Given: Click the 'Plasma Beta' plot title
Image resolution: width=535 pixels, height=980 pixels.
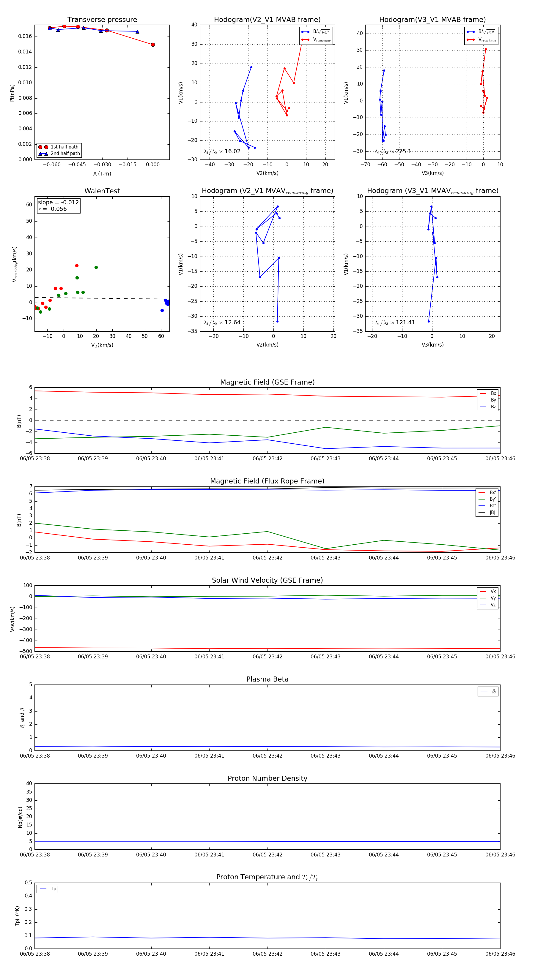Looking at the screenshot, I should pos(267,679).
